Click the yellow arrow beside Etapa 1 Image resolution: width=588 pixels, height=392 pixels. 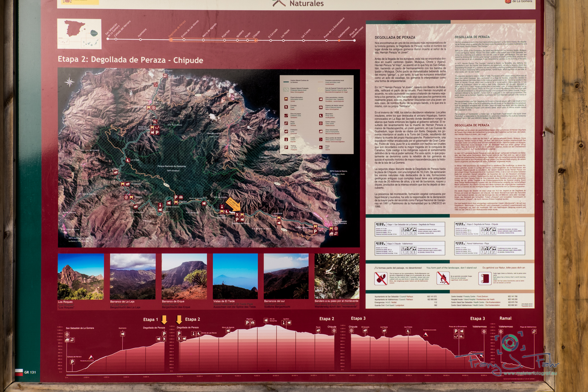164,319
